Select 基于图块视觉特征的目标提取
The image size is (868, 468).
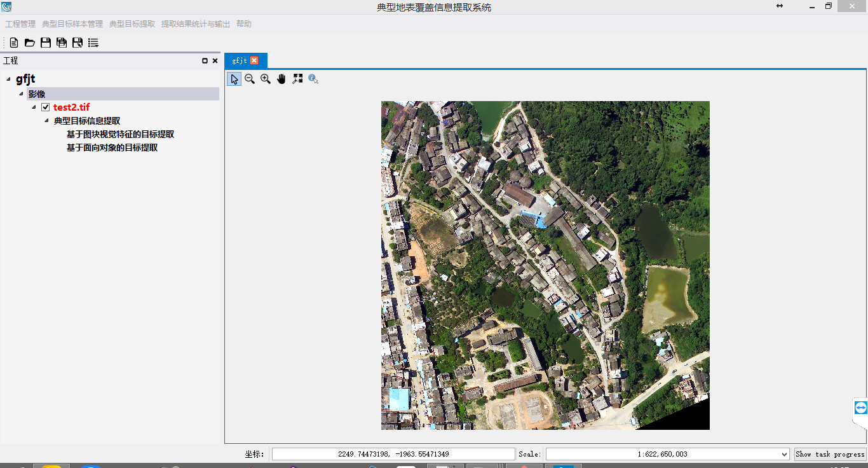coord(120,134)
